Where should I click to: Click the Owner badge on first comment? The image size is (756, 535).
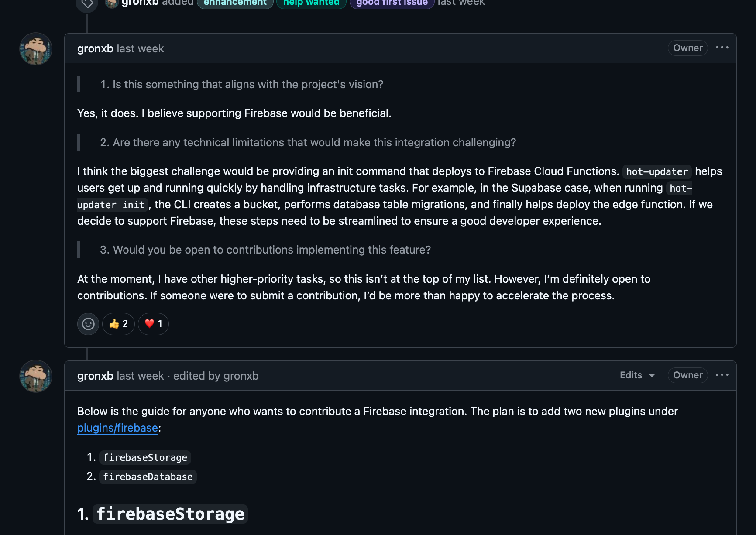tap(687, 48)
